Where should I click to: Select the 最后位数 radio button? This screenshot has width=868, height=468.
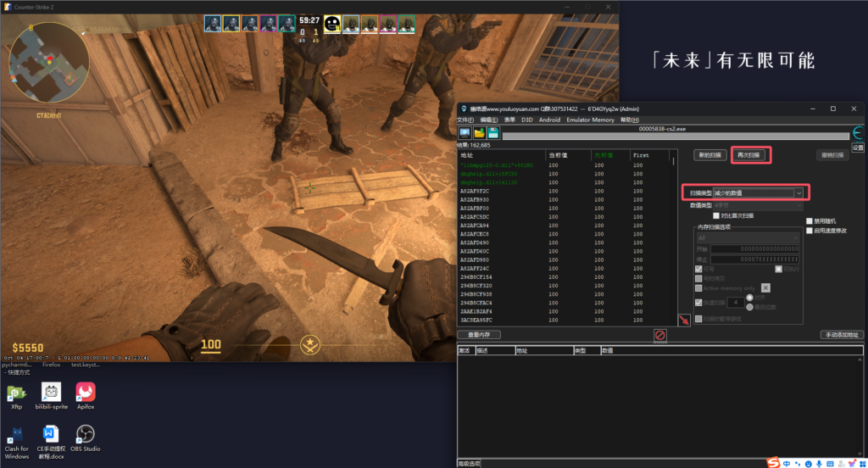coord(749,307)
